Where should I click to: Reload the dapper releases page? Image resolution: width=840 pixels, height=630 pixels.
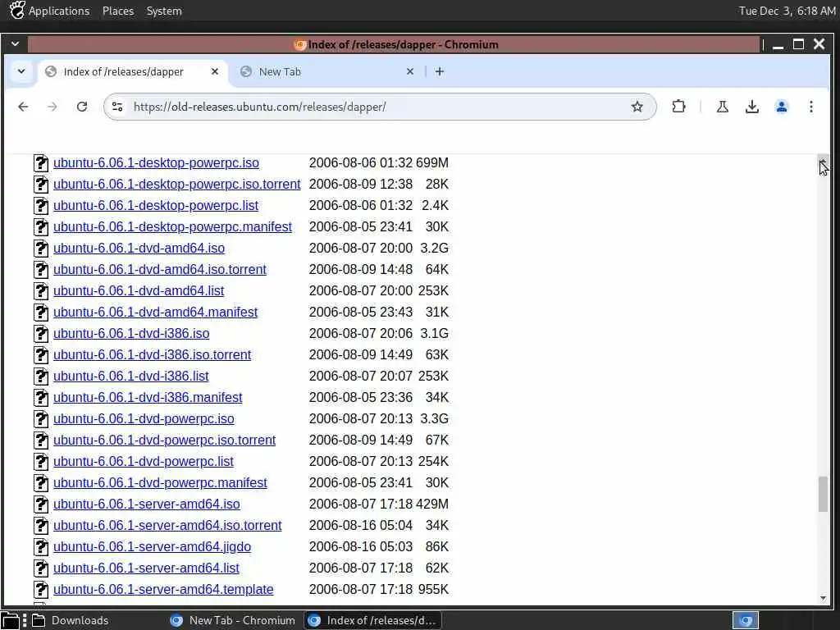[x=82, y=107]
